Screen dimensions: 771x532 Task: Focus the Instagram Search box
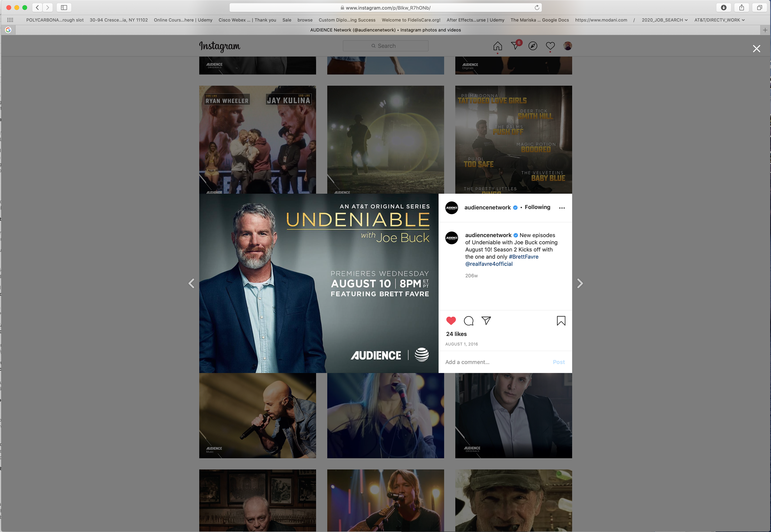click(385, 46)
